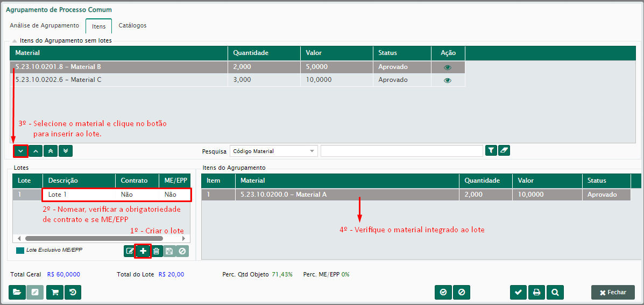Toggle eye icon for Material C row
The height and width of the screenshot is (305, 644).
pos(448,80)
